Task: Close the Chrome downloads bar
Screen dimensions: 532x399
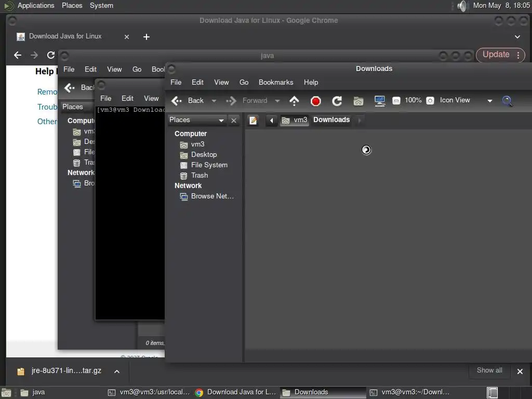Action: click(520, 371)
